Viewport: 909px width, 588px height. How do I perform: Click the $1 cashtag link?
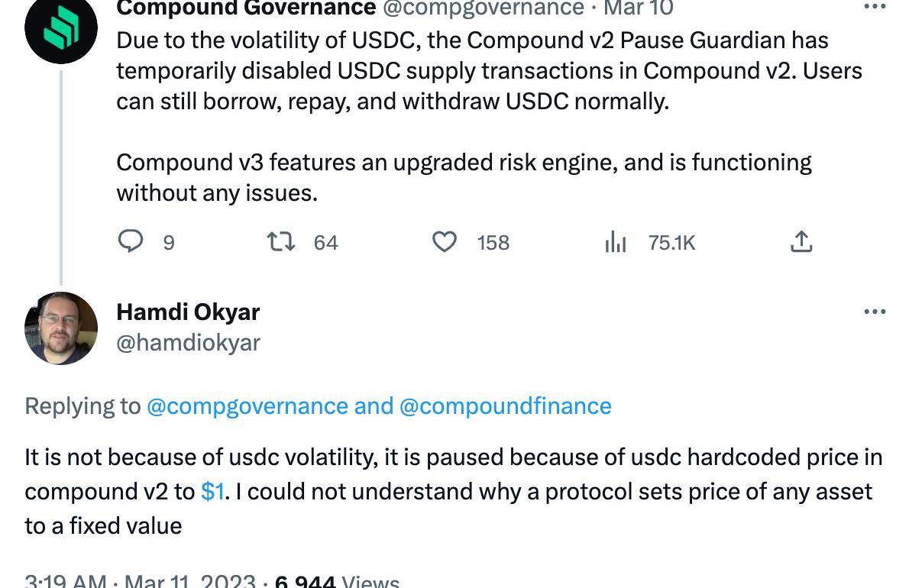pos(212,491)
